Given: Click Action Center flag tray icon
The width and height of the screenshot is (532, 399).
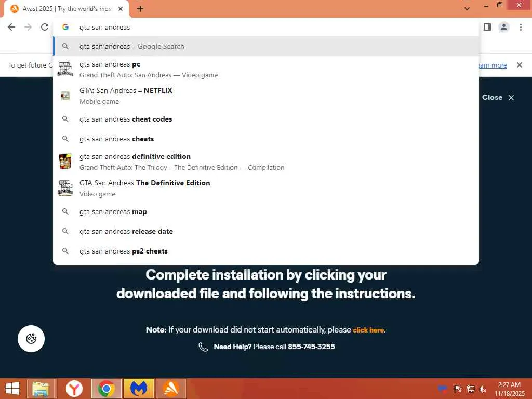Looking at the screenshot, I should pos(457,389).
